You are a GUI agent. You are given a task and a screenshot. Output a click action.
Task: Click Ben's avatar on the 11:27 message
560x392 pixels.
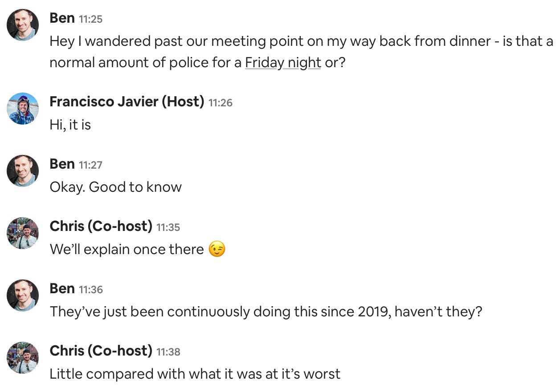23,171
